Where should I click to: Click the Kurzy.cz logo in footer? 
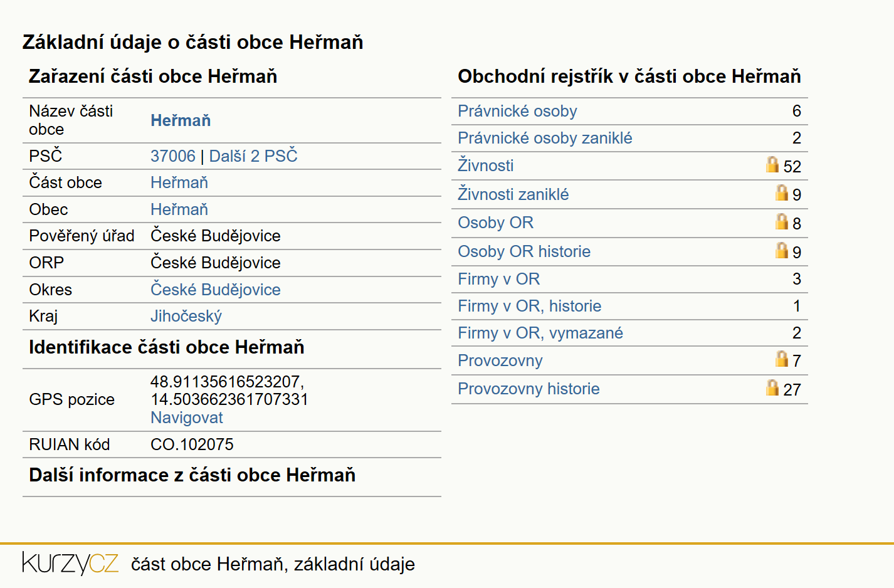(x=70, y=563)
